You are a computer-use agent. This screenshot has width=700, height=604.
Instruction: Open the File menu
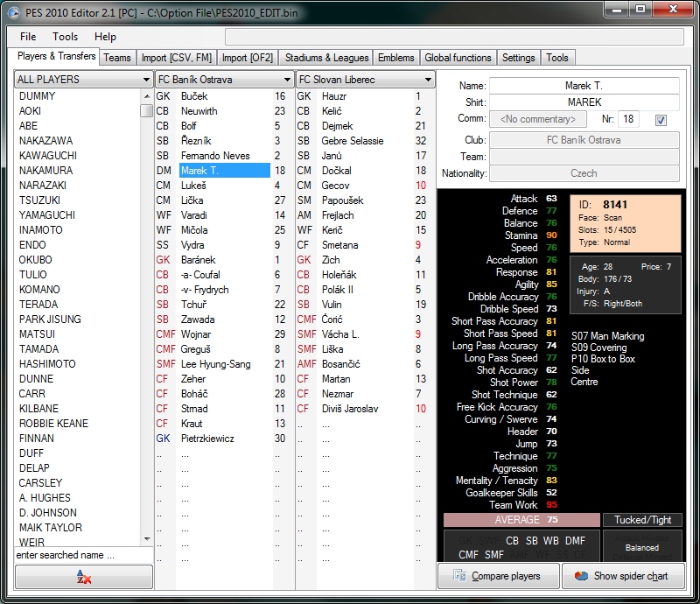click(28, 37)
